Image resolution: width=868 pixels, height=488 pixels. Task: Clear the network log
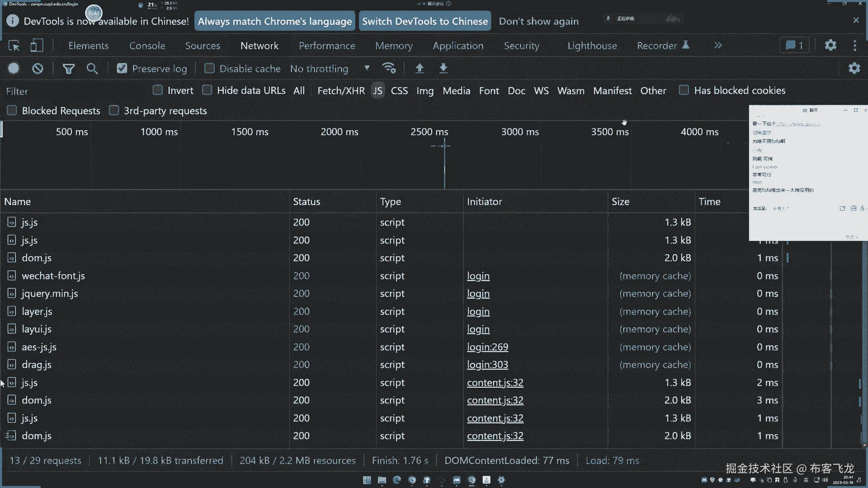[x=38, y=68]
